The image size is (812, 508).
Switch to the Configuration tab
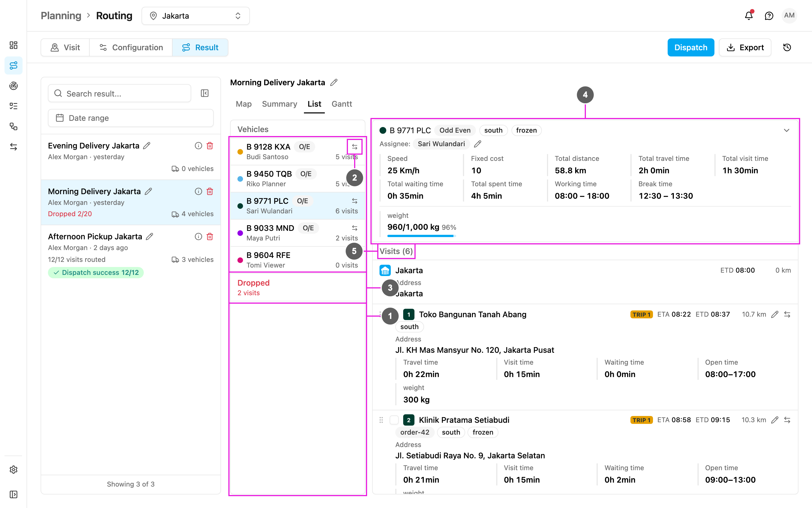pos(131,47)
